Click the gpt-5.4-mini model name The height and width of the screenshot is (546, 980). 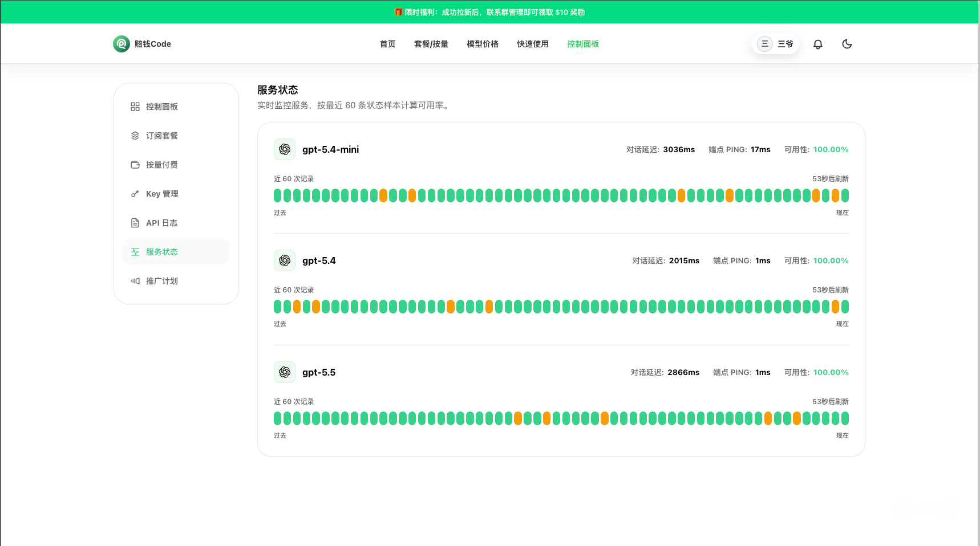point(330,149)
